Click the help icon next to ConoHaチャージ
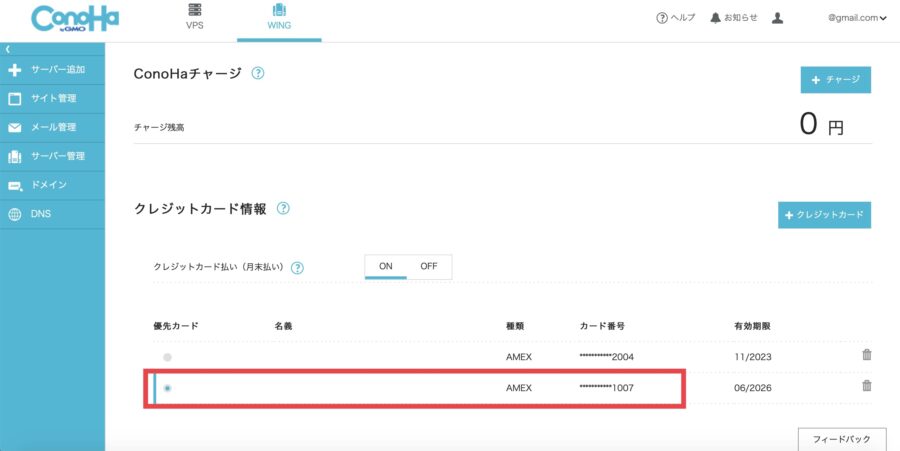900x451 pixels. tap(258, 73)
